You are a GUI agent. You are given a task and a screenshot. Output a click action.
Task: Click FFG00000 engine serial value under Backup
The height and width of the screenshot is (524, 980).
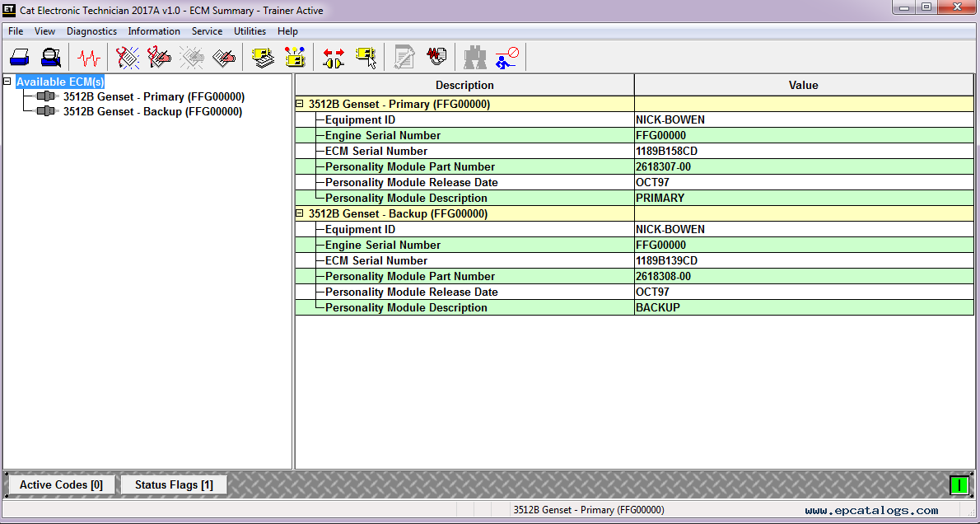point(660,246)
